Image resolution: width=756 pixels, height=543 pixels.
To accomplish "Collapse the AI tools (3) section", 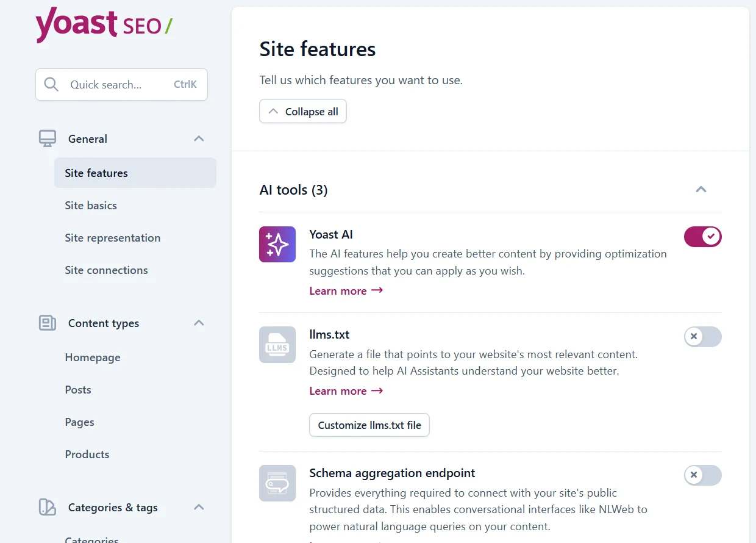I will 701,190.
